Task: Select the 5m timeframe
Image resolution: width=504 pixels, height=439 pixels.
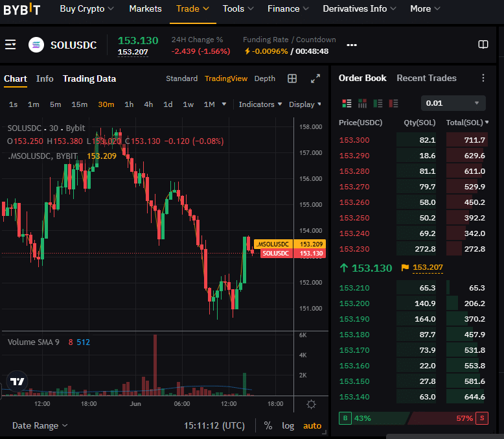Action: pos(55,104)
